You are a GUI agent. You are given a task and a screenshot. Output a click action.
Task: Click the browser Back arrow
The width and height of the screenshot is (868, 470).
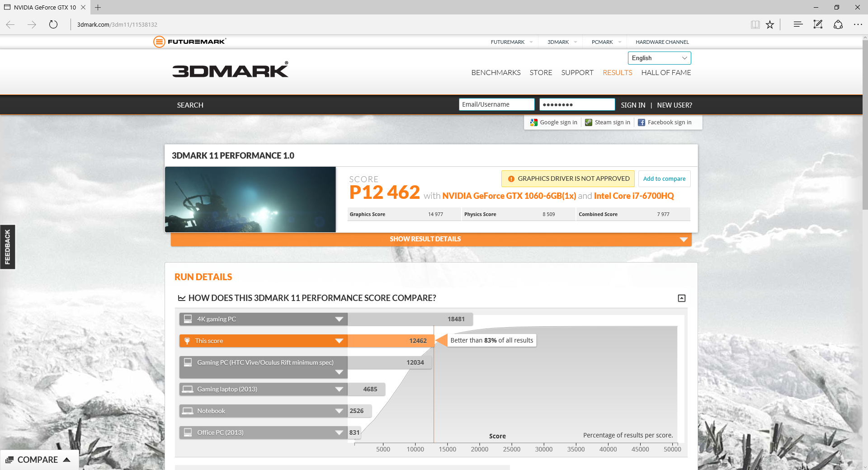tap(10, 24)
